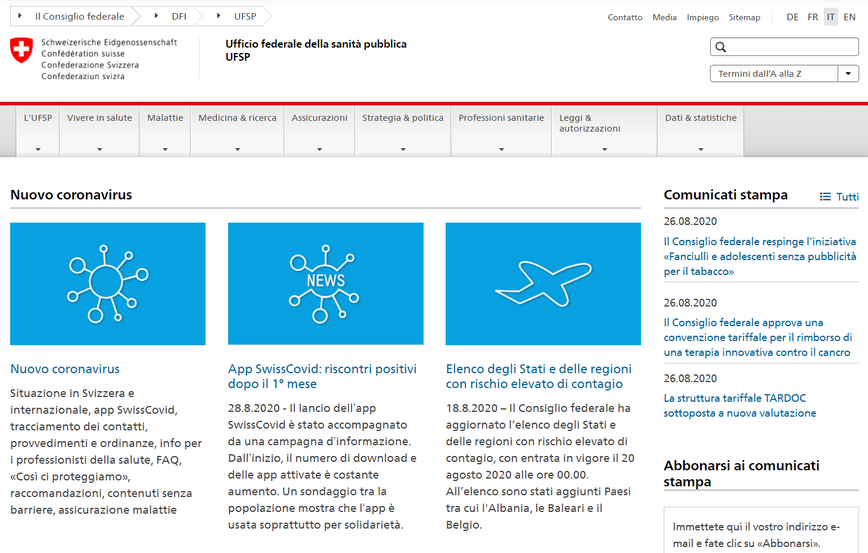The width and height of the screenshot is (868, 553).
Task: Click the arrow icon before Il Consiglio federale
Action: pos(20,16)
